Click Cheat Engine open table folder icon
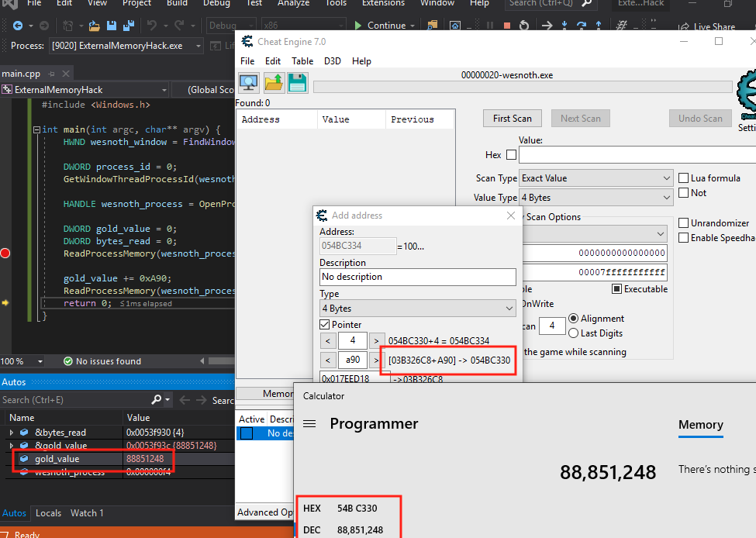This screenshot has height=538, width=756. [274, 82]
